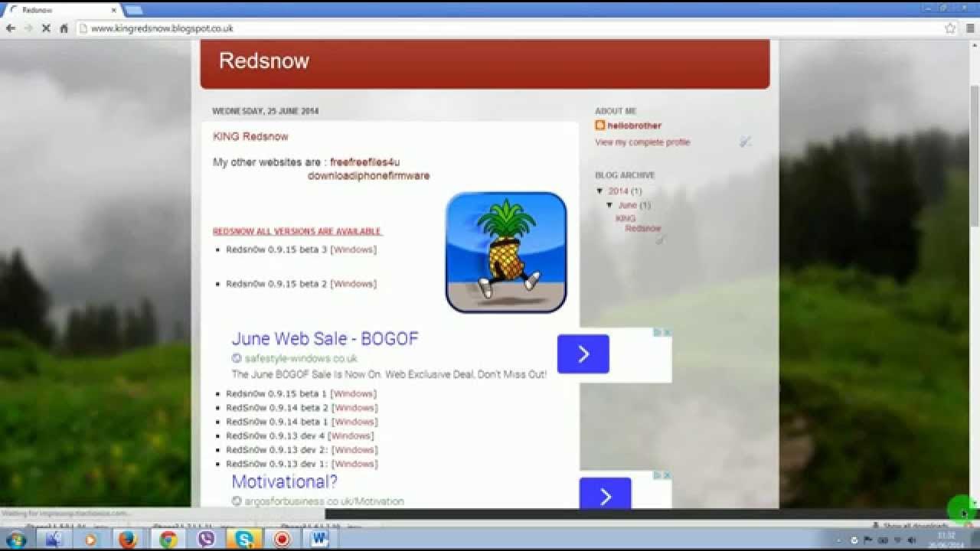The width and height of the screenshot is (980, 551).
Task: Open KING Redsnow in blog archive
Action: pyautogui.click(x=638, y=223)
